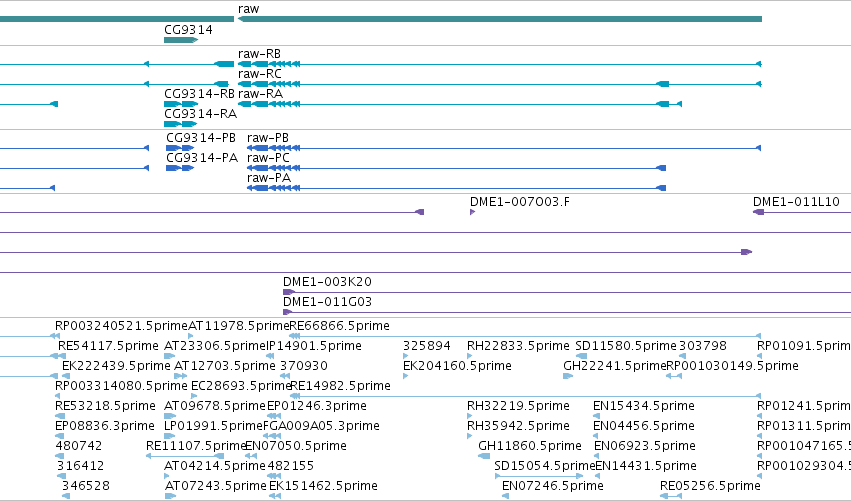Select SD15054.5prime EST label
The image size is (851, 501).
(x=545, y=466)
